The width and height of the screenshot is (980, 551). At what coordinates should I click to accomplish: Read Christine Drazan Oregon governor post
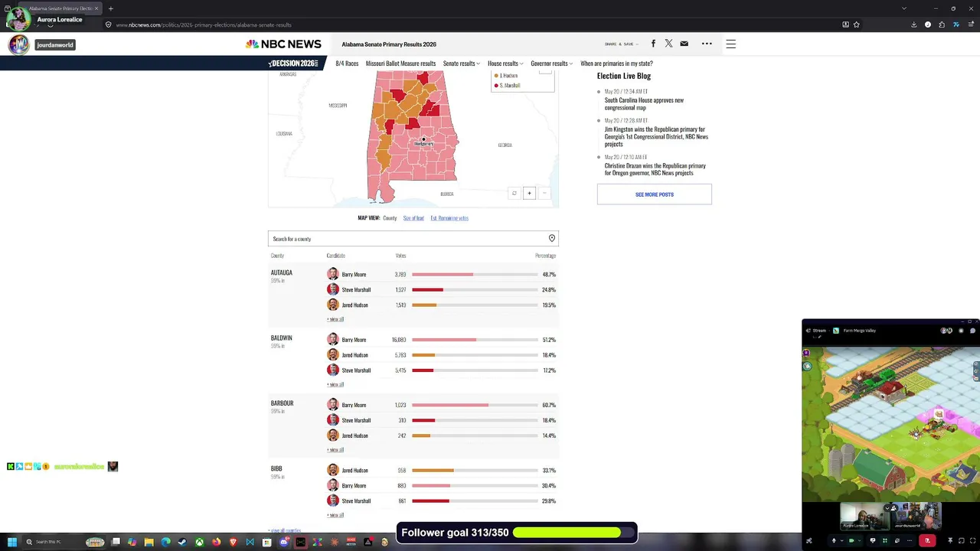pyautogui.click(x=655, y=169)
